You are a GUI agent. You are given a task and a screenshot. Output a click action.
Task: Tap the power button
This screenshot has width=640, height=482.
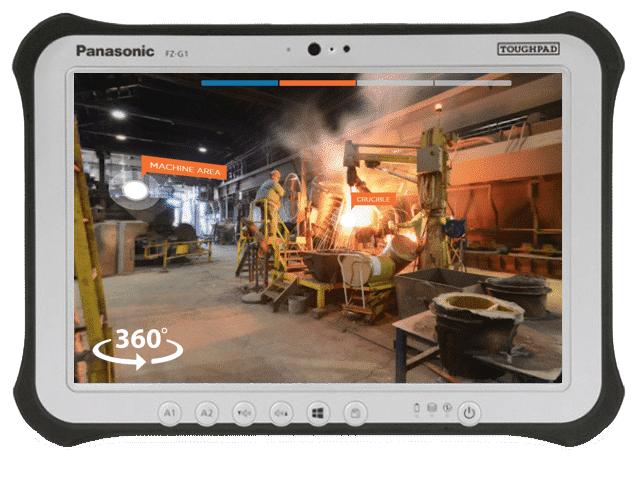point(469,413)
